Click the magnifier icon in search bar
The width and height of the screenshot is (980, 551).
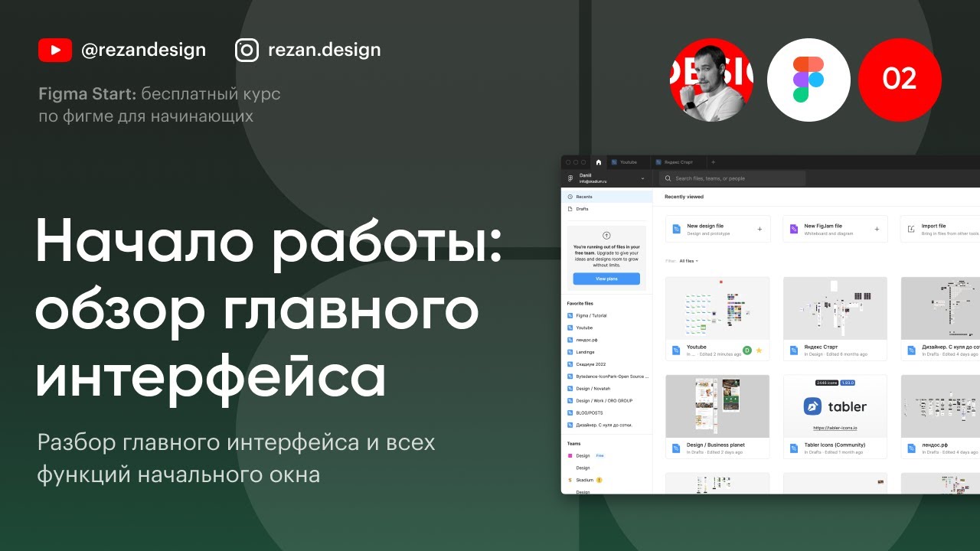tap(668, 178)
